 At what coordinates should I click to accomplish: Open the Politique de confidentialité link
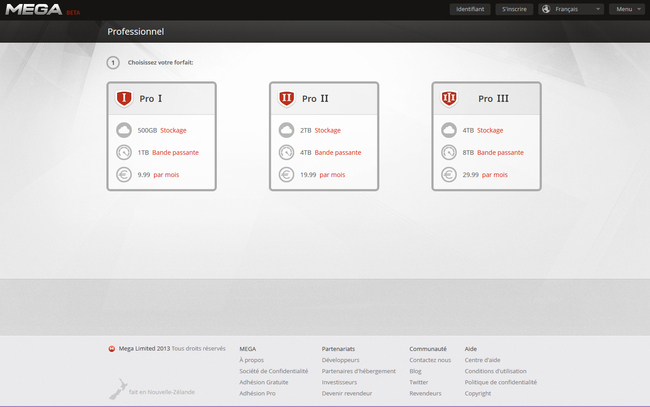501,382
